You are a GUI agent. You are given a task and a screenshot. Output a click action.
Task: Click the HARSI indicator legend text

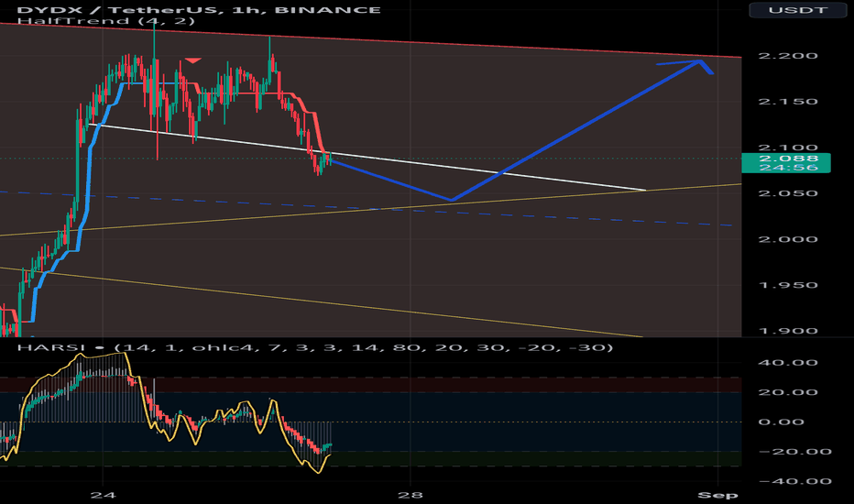(x=315, y=347)
